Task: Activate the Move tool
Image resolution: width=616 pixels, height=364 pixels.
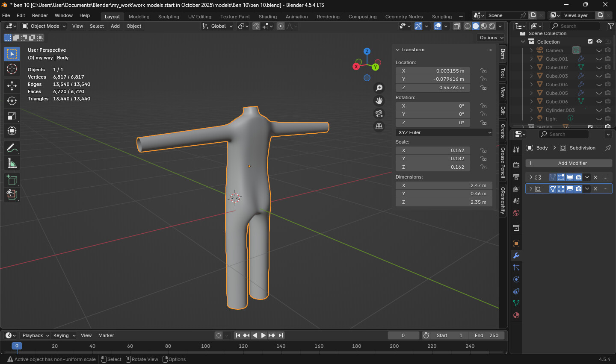Action: (12, 86)
